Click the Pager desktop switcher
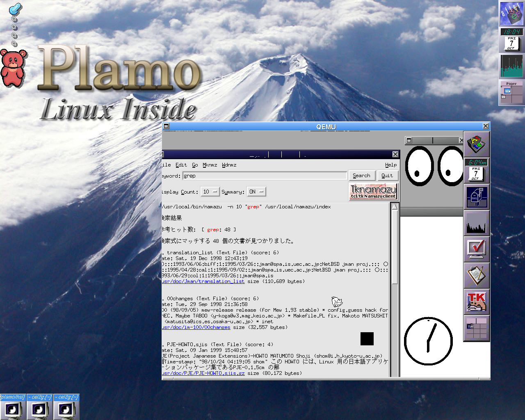The width and height of the screenshot is (525, 420). click(511, 93)
